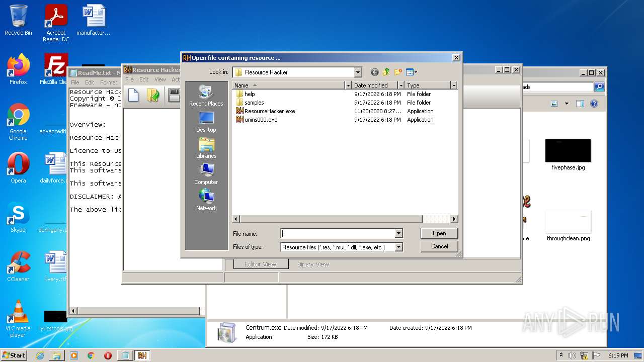
Task: Go up one folder level
Action: click(386, 72)
